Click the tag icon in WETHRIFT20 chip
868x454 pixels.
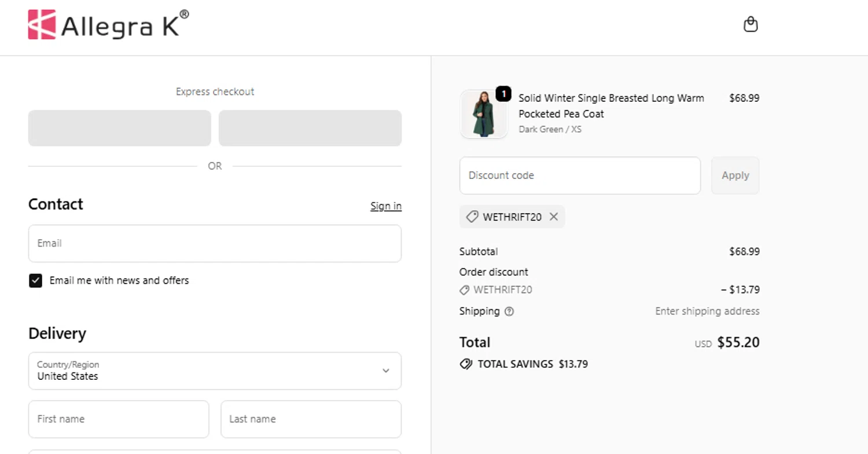(472, 217)
